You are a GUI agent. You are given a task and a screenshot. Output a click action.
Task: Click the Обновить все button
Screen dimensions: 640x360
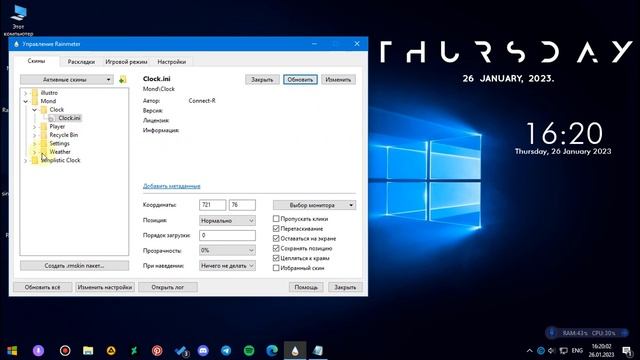point(42,287)
